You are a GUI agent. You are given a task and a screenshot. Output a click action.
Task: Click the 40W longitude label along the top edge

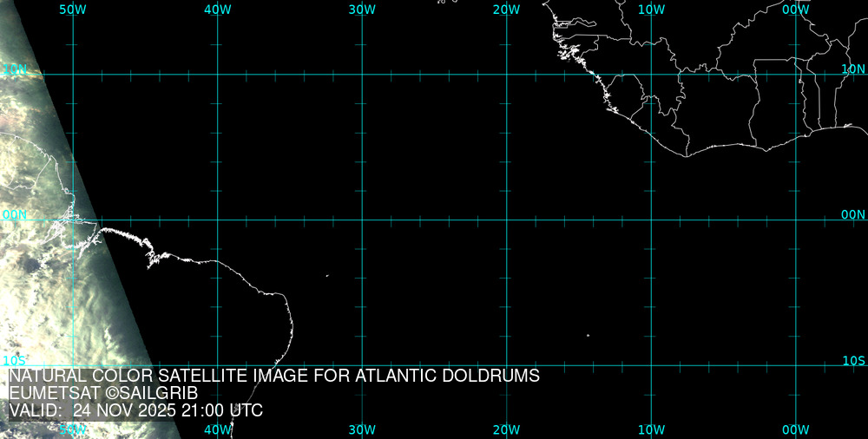(217, 10)
